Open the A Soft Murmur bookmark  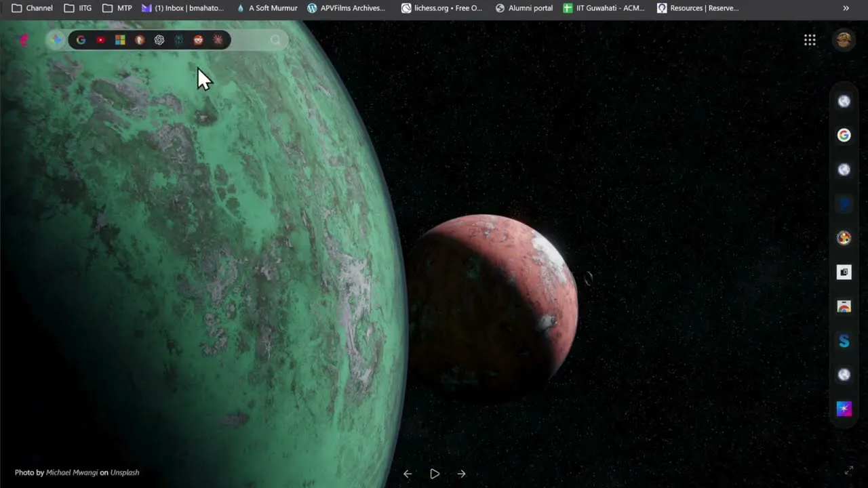[267, 8]
